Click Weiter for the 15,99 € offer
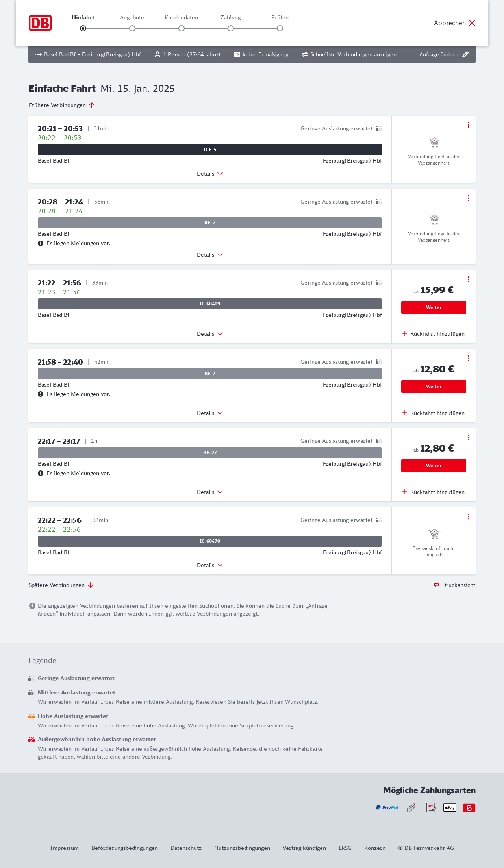This screenshot has height=868, width=504. tap(434, 307)
